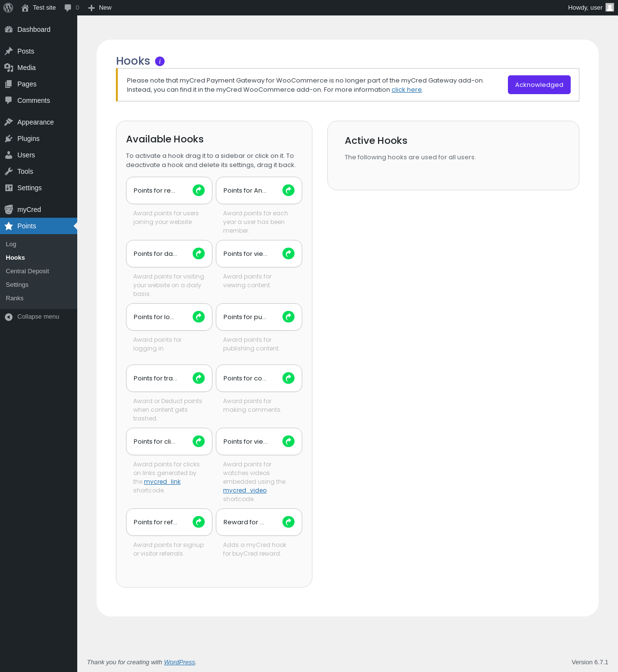Open the user avatar next to Howdy, user
Image resolution: width=618 pixels, height=672 pixels.
tap(610, 7)
